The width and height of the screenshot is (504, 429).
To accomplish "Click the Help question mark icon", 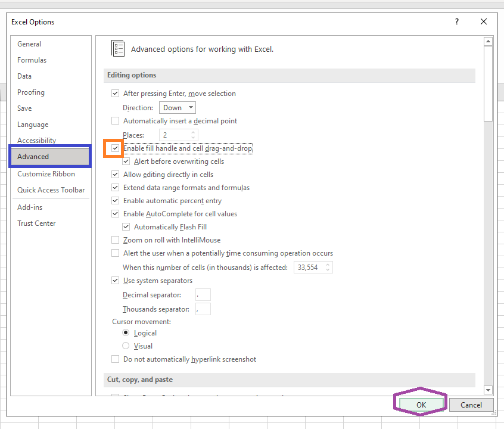I will 457,21.
